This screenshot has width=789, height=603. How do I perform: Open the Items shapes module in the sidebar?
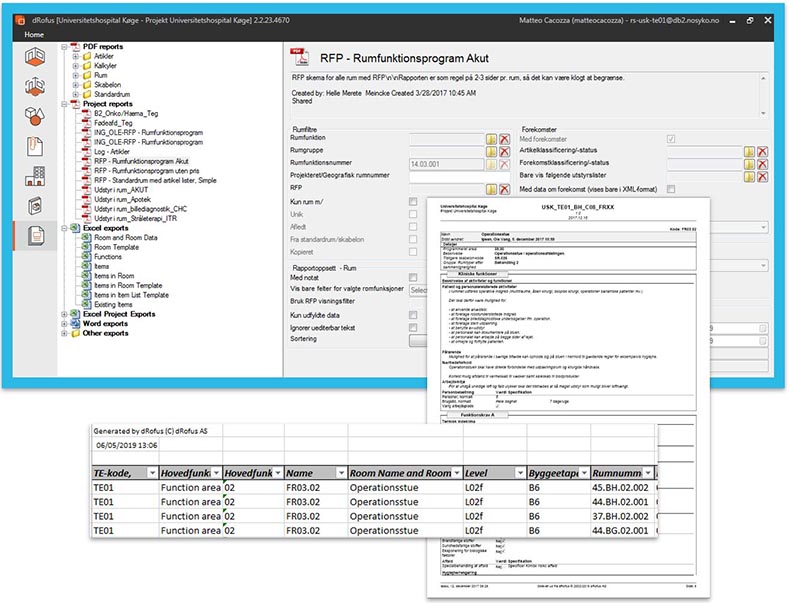[x=35, y=116]
